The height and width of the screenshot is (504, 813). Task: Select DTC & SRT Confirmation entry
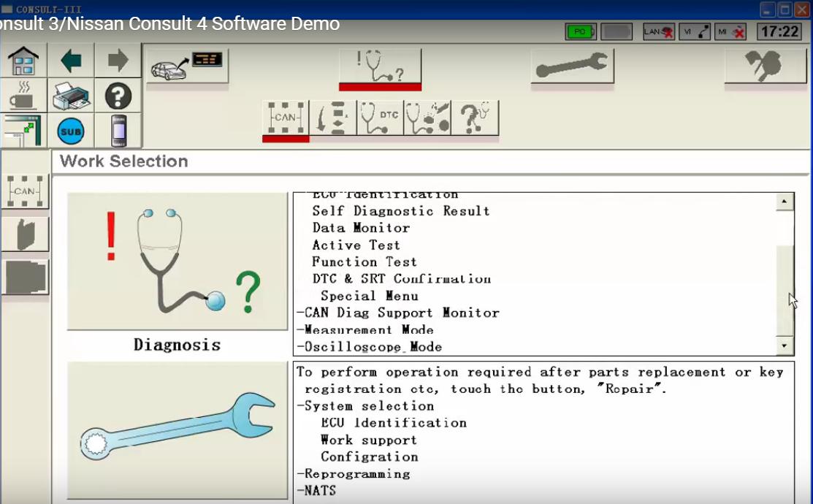coord(402,279)
